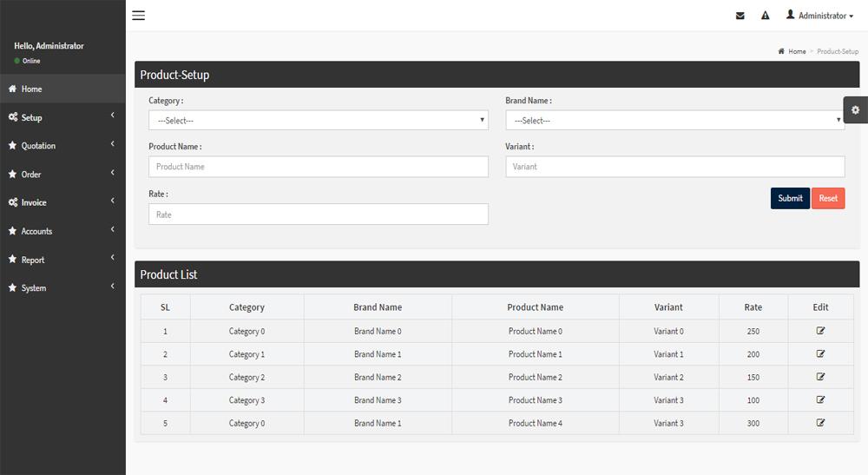The width and height of the screenshot is (868, 475).
Task: Click the Edit column header
Action: pos(820,307)
